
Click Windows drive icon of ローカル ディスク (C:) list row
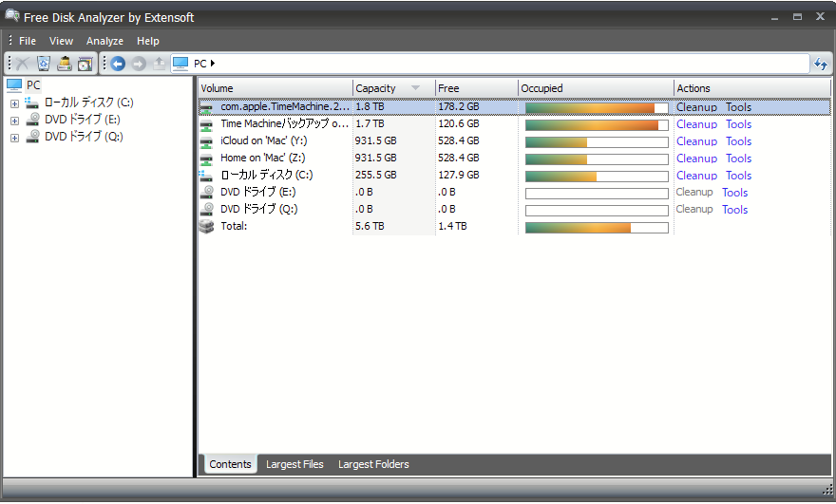coord(206,176)
